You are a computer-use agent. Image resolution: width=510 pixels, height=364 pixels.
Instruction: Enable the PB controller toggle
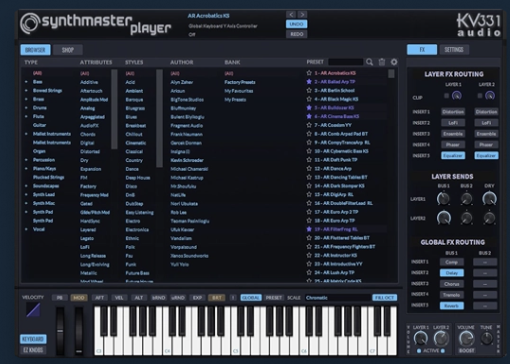(x=59, y=298)
